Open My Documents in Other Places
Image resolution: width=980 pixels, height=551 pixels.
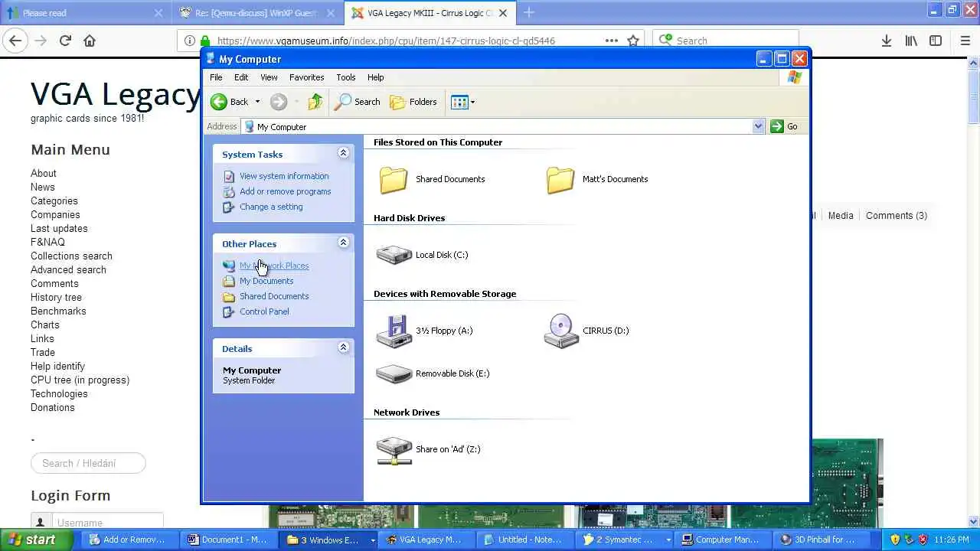266,281
